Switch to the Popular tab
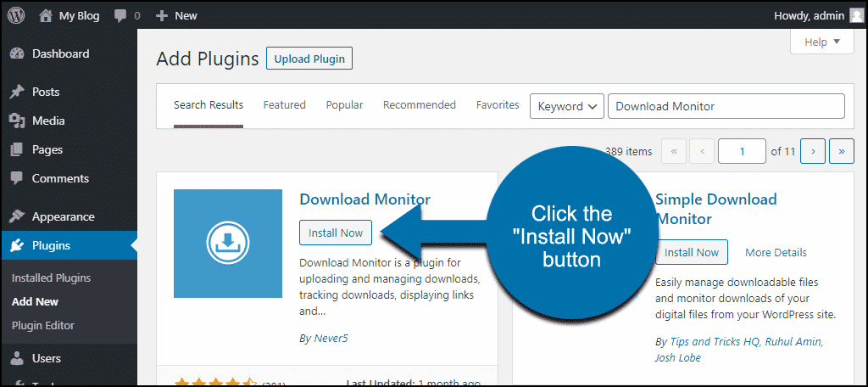868x387 pixels. point(344,104)
